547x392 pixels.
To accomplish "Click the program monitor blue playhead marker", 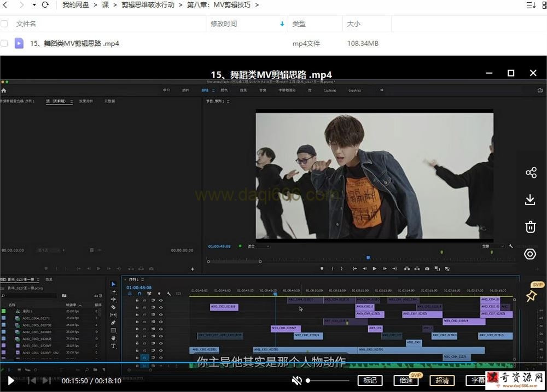I will pos(368,258).
